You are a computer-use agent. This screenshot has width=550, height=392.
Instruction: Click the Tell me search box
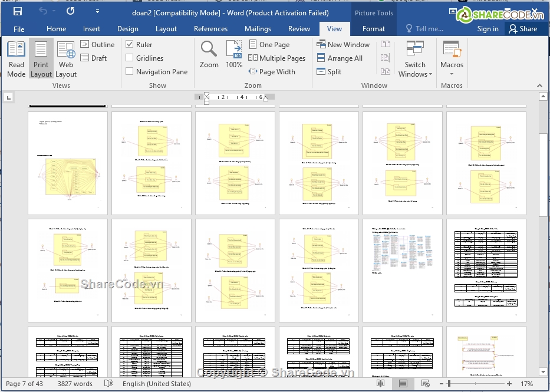424,29
